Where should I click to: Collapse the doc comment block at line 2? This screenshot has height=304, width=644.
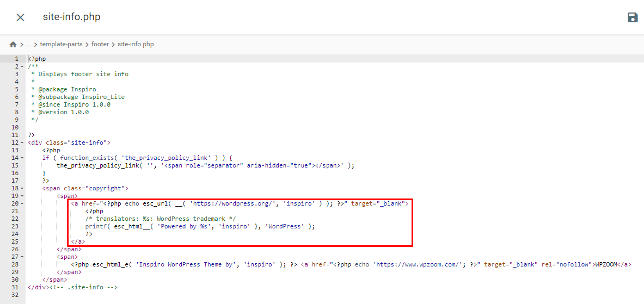pyautogui.click(x=22, y=66)
